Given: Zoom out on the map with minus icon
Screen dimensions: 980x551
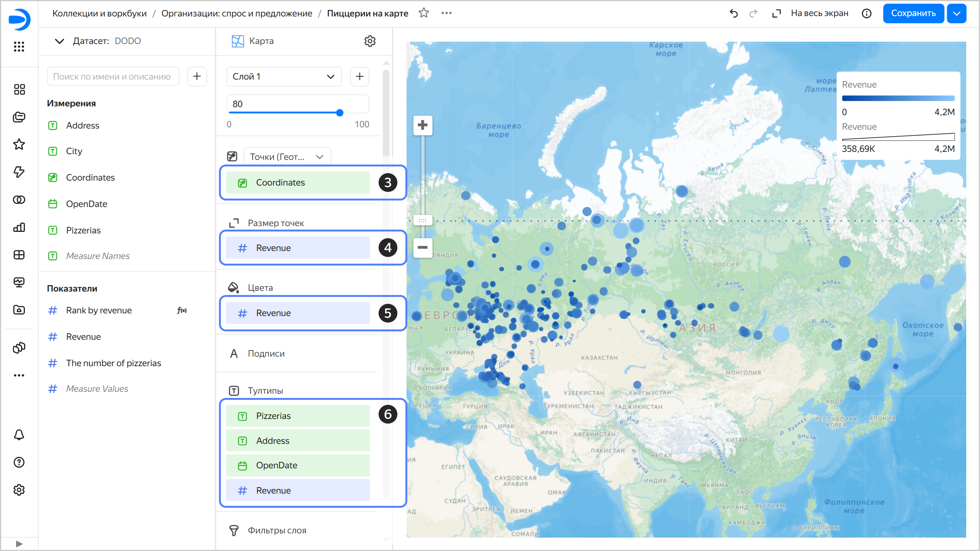Looking at the screenshot, I should coord(422,248).
